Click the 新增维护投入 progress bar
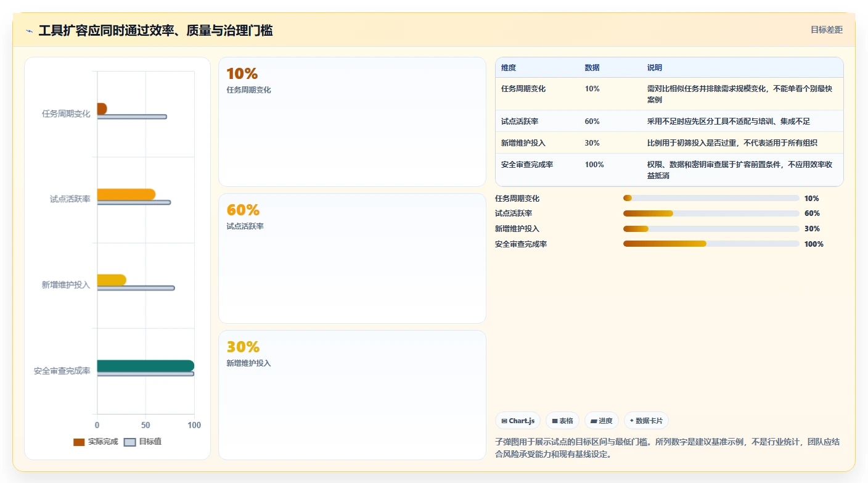The width and height of the screenshot is (868, 483). [x=711, y=229]
